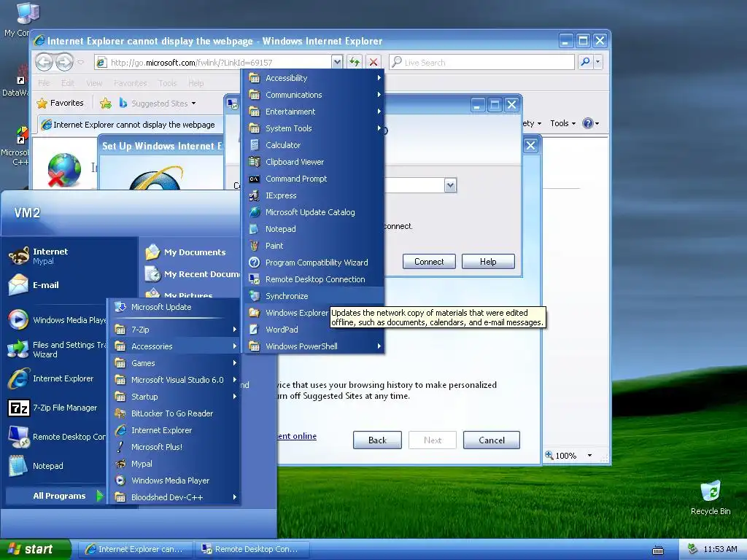747x560 pixels.
Task: Start IExpress from the Accessories list
Action: click(314, 195)
